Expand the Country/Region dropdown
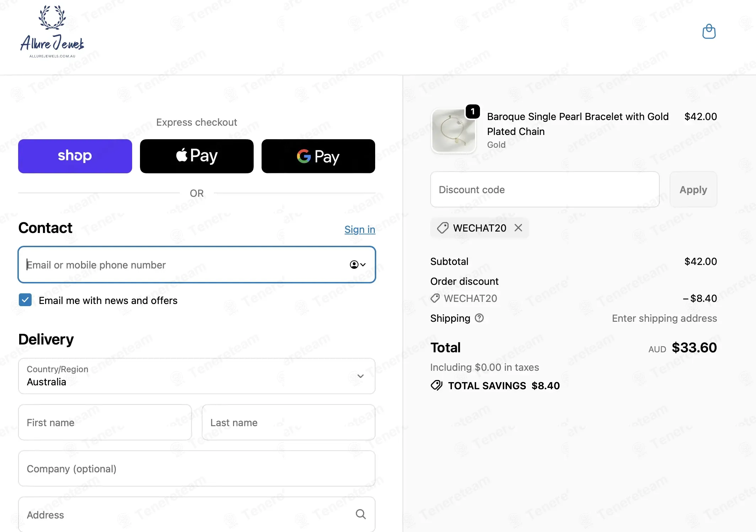 (x=197, y=376)
